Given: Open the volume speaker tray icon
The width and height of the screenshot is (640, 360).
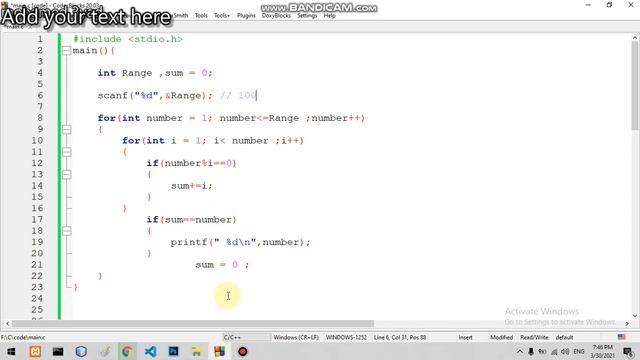Looking at the screenshot, I should tap(565, 351).
